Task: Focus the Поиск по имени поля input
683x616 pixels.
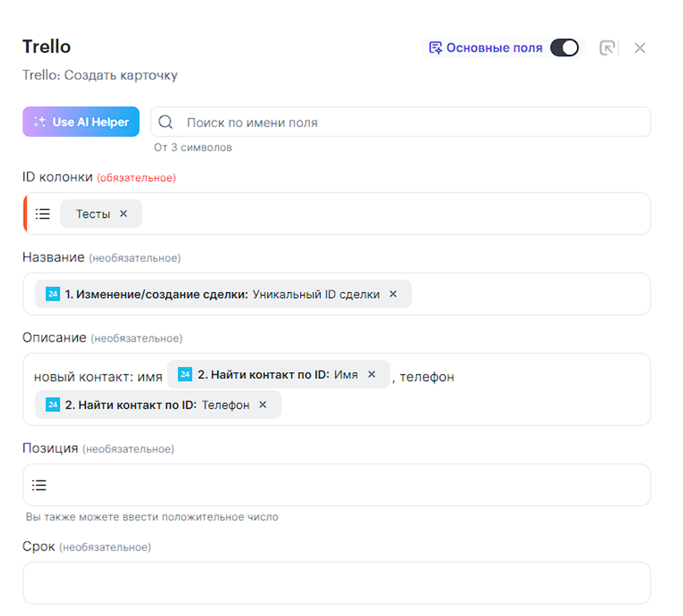Action: (x=407, y=122)
